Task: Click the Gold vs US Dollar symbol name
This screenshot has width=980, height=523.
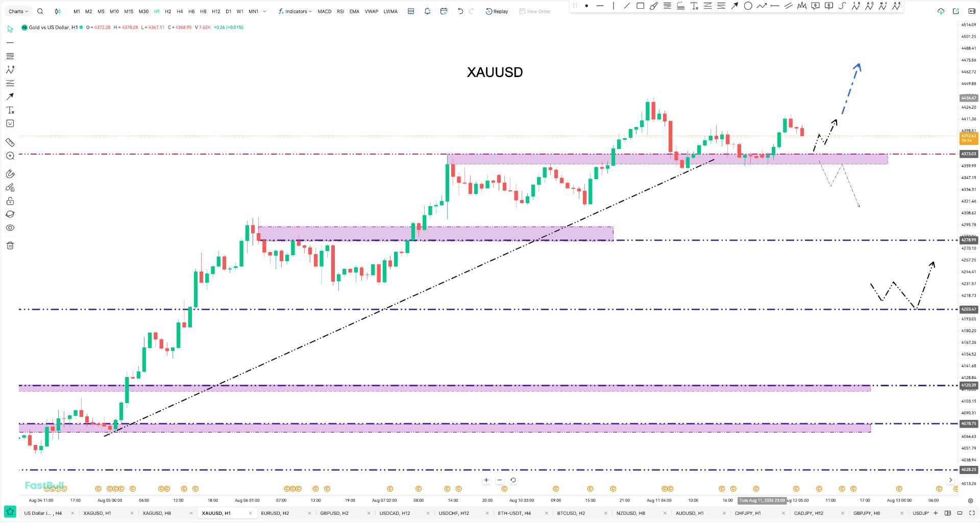Action: (53, 28)
